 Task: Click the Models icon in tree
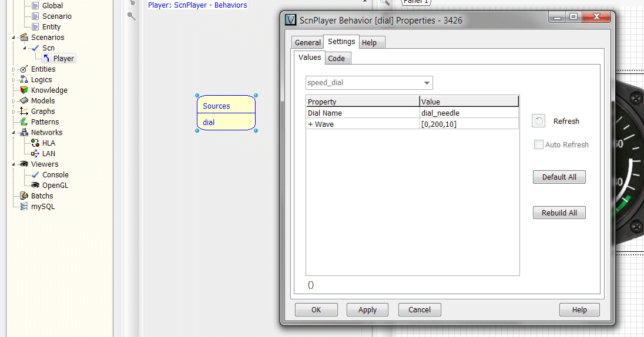coord(24,101)
